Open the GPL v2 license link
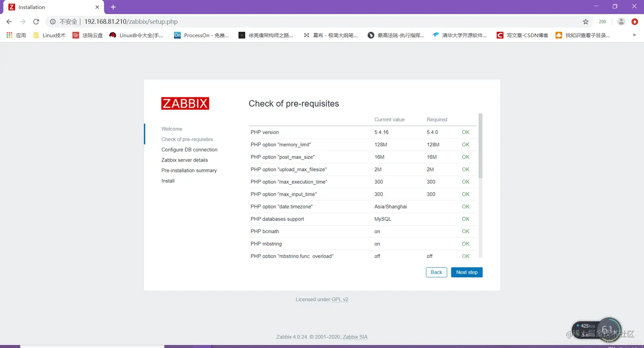 pos(340,300)
